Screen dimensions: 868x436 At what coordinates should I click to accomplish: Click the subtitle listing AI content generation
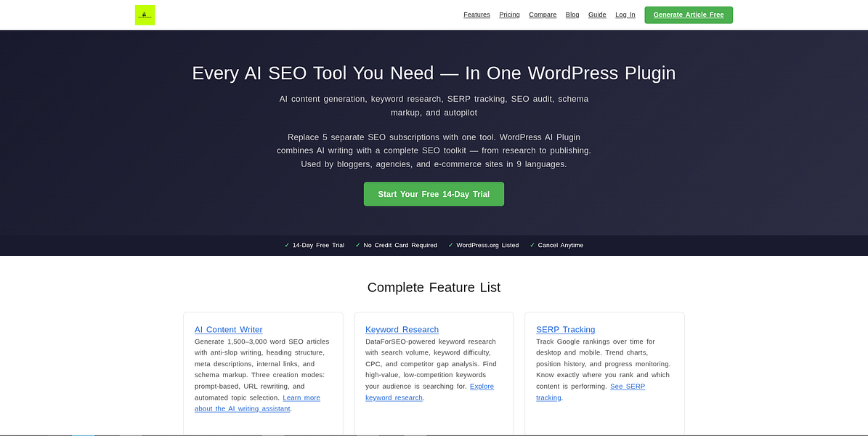(x=434, y=106)
